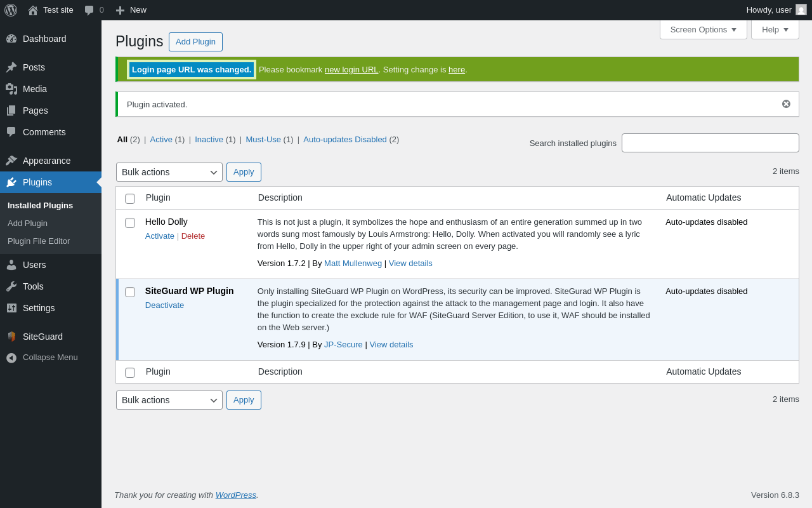Viewport: 812px width, 508px height.
Task: Delete the Hello Dolly plugin
Action: [193, 236]
